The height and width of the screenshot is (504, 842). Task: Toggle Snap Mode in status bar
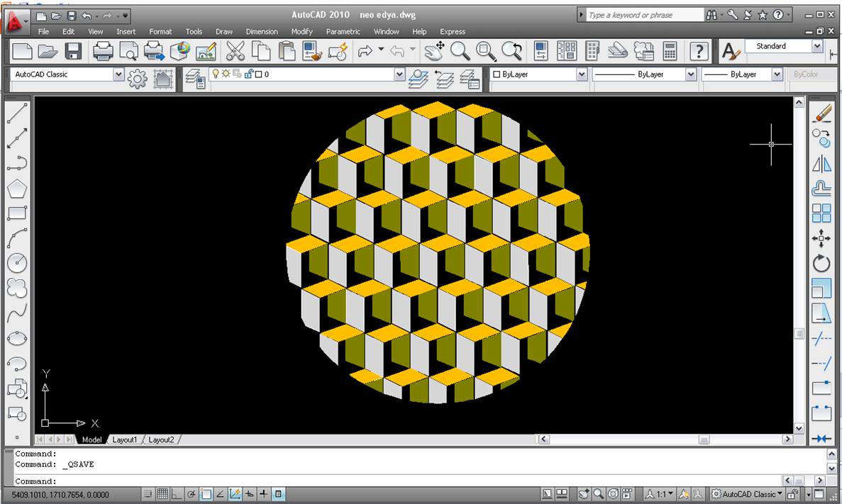coord(148,494)
